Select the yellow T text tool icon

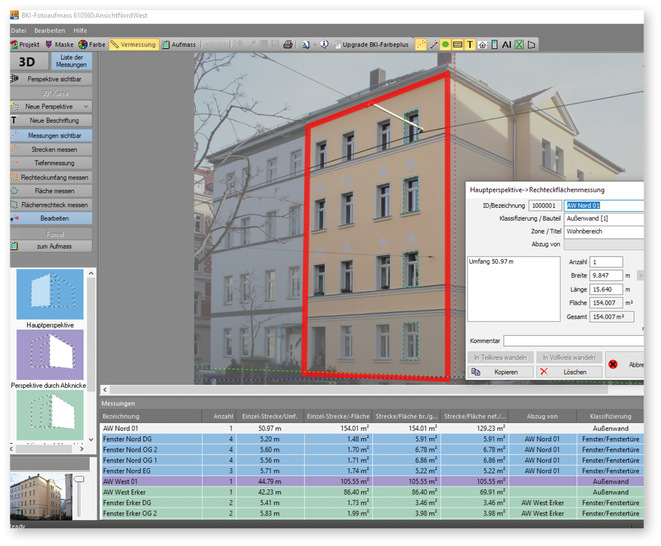(x=469, y=45)
